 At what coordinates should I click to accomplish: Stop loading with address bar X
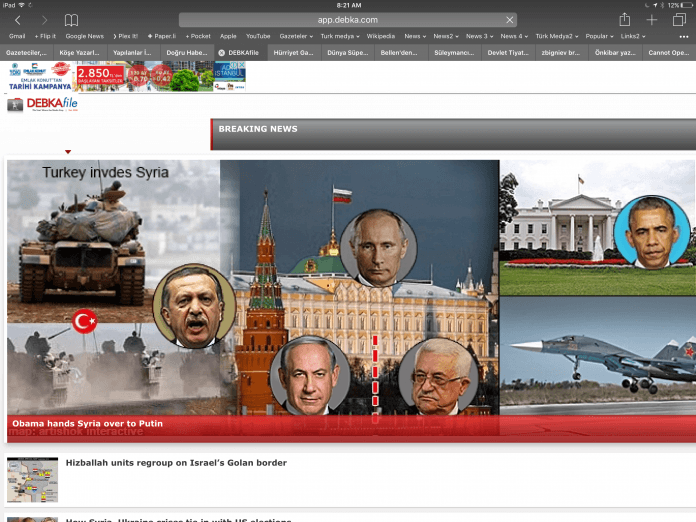pyautogui.click(x=510, y=20)
